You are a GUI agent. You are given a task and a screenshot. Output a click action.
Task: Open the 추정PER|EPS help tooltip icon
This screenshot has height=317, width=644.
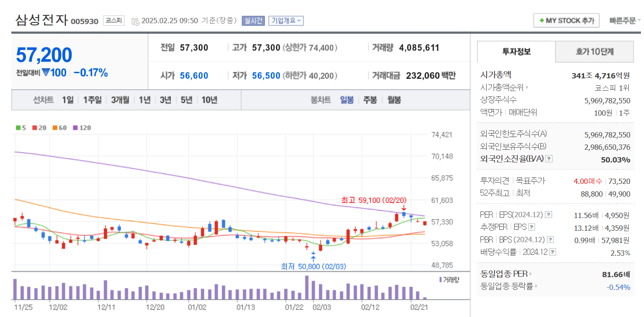532,227
